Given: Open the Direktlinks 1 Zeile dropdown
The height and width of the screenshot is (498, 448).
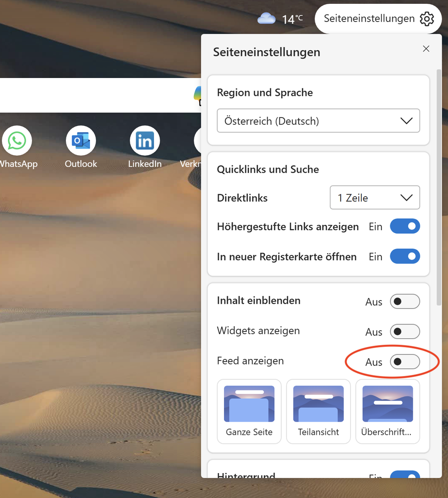Looking at the screenshot, I should coord(375,198).
